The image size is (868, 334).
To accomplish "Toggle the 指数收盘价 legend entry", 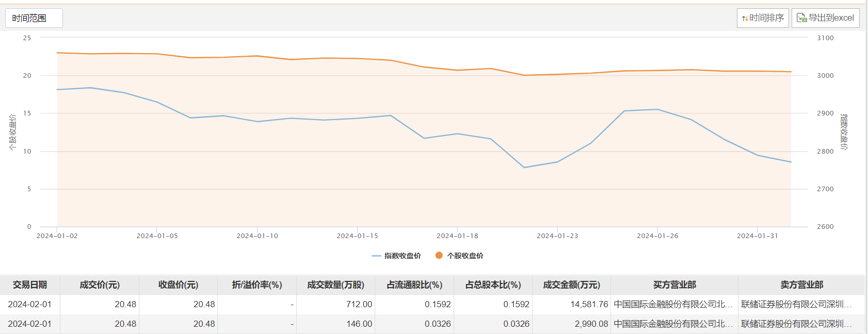I will click(x=396, y=256).
